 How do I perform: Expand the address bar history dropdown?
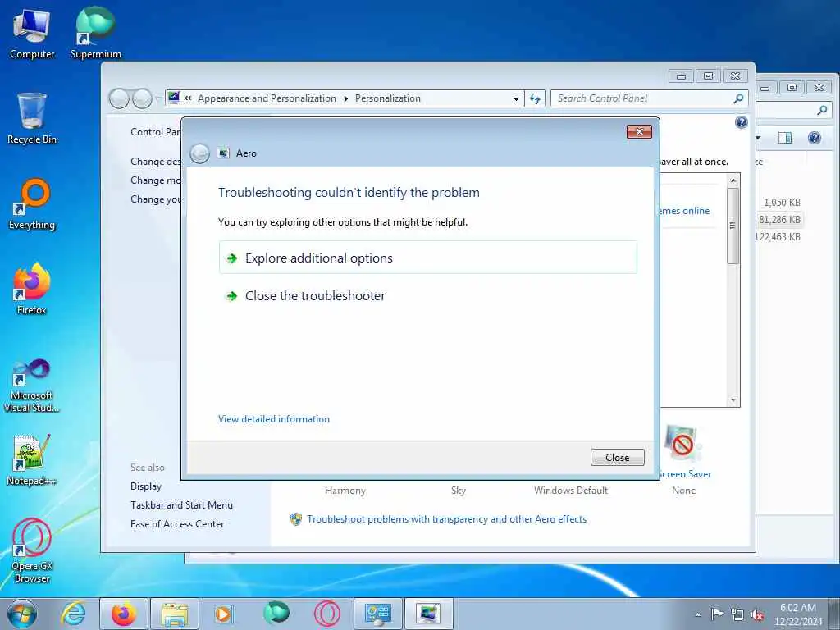(x=516, y=98)
